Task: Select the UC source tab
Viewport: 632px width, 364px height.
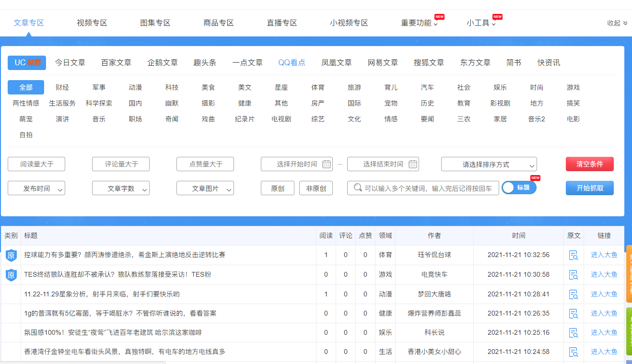Action: [27, 63]
